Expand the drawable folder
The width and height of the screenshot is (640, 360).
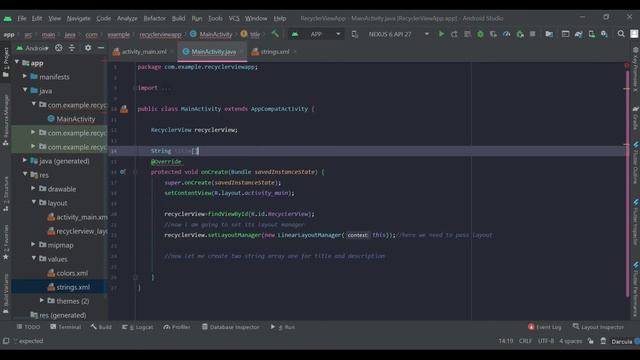(x=33, y=189)
